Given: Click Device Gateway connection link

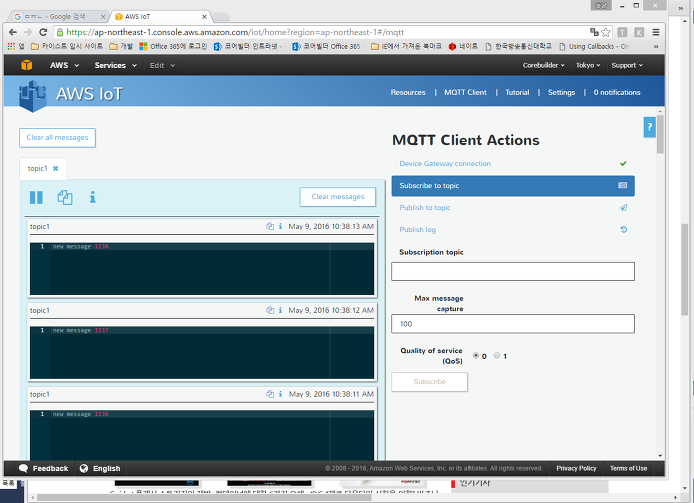Looking at the screenshot, I should tap(445, 163).
